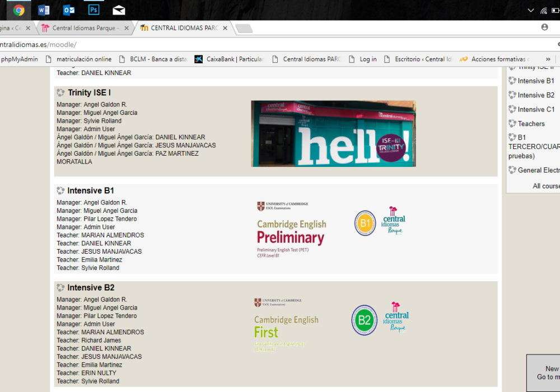The image size is (560, 392).
Task: Close the Central Idiomas Parque tab
Action: coord(127,28)
